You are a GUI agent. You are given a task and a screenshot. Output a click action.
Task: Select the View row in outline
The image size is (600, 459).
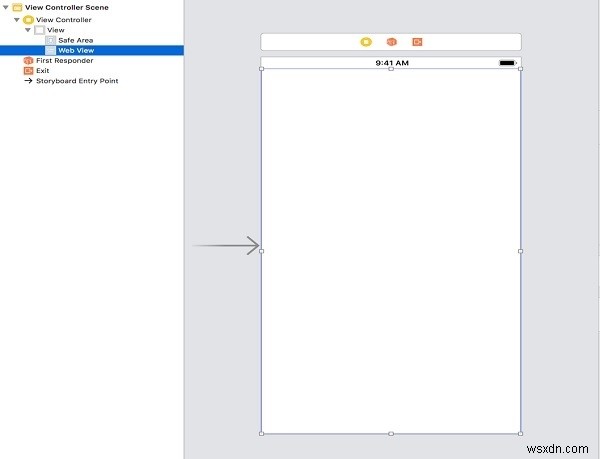(x=92, y=30)
